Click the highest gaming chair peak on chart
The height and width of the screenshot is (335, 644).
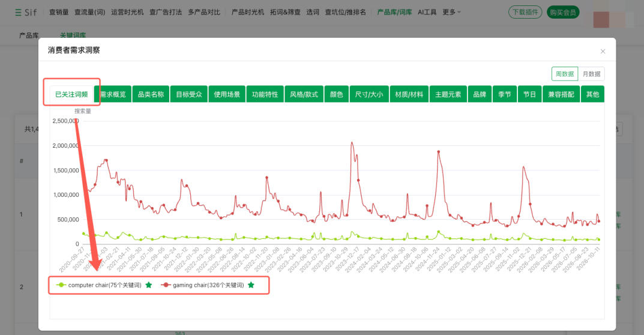coord(352,143)
